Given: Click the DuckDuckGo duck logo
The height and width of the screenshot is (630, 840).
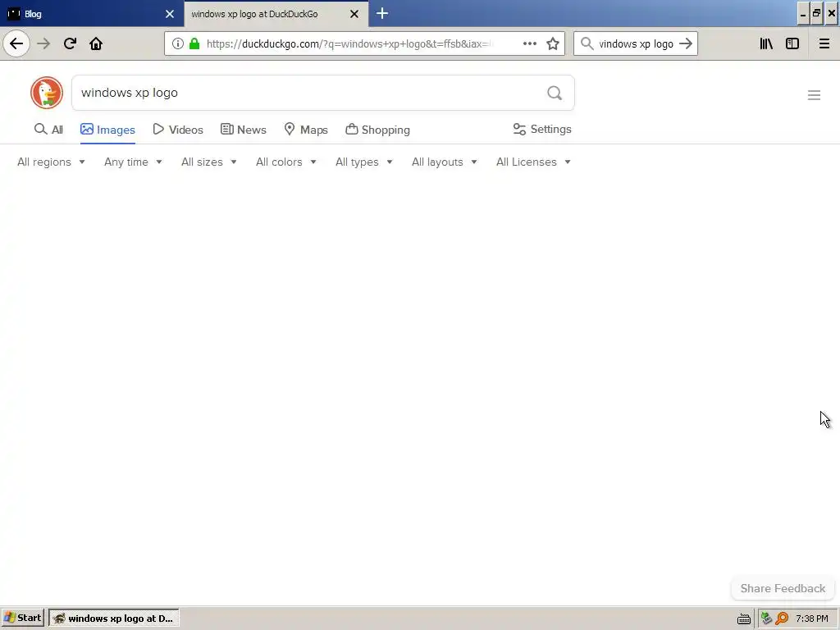Looking at the screenshot, I should [x=47, y=93].
